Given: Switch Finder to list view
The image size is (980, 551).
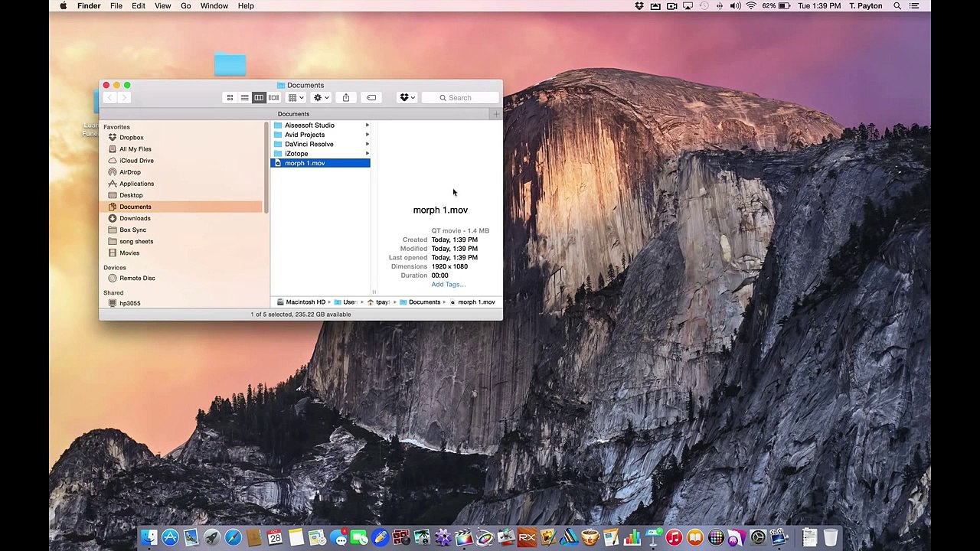Looking at the screenshot, I should pyautogui.click(x=244, y=98).
